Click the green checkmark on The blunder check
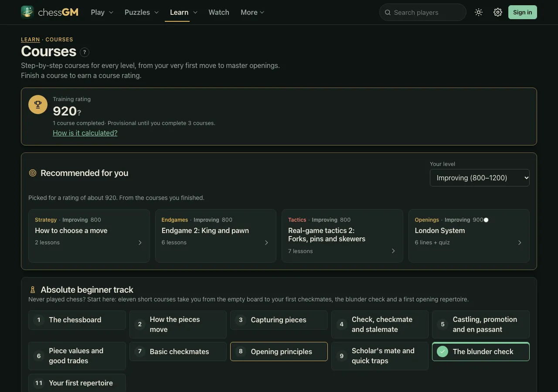 point(442,351)
